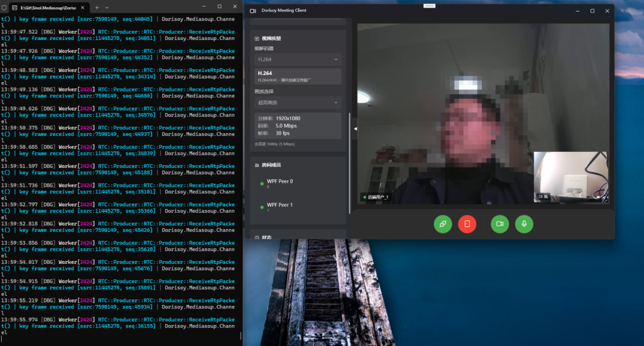Click the log line timestamped 13:59:50.375
The height and width of the screenshot is (346, 644).
point(118,134)
